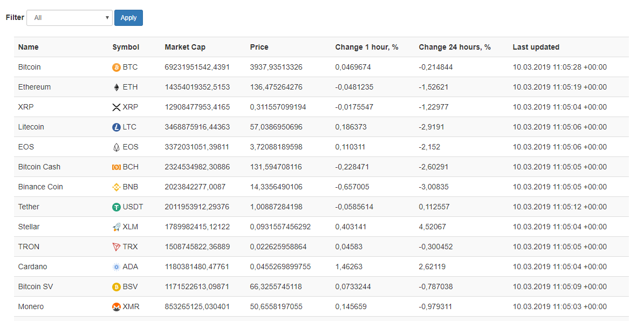644x321 pixels.
Task: Click the Stellar XLM rocket icon
Action: [117, 227]
